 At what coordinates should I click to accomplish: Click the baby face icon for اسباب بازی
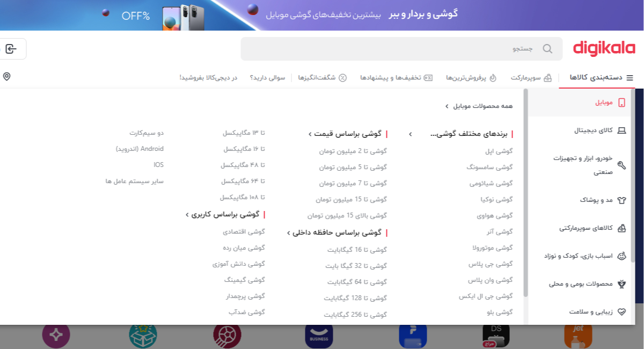tap(622, 256)
